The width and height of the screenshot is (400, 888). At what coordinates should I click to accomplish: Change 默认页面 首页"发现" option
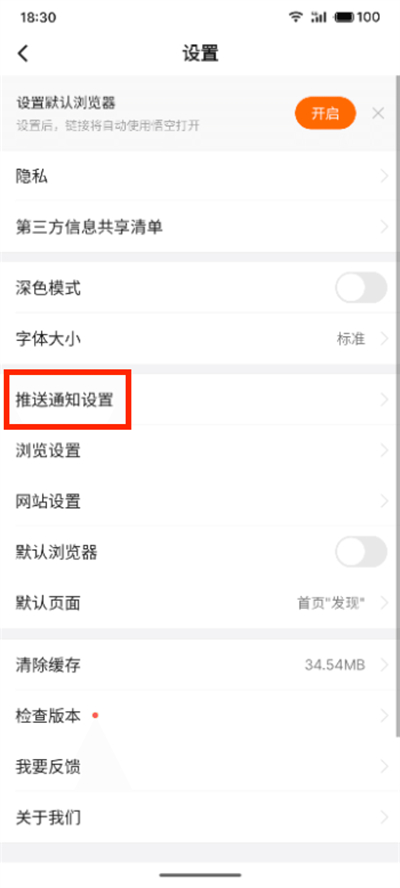pos(200,603)
